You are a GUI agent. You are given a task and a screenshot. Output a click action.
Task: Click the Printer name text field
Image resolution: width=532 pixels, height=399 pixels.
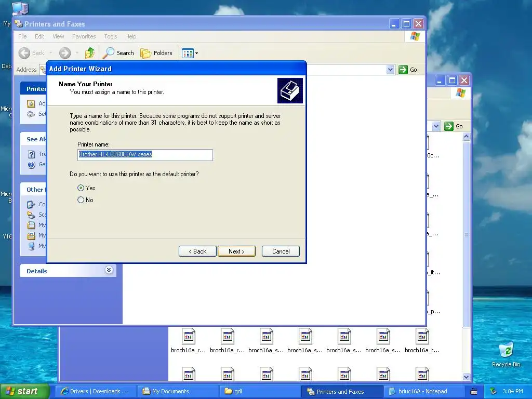(x=145, y=155)
